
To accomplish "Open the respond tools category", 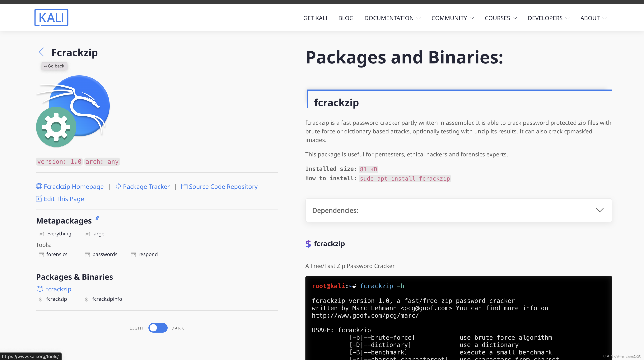I will (x=148, y=254).
